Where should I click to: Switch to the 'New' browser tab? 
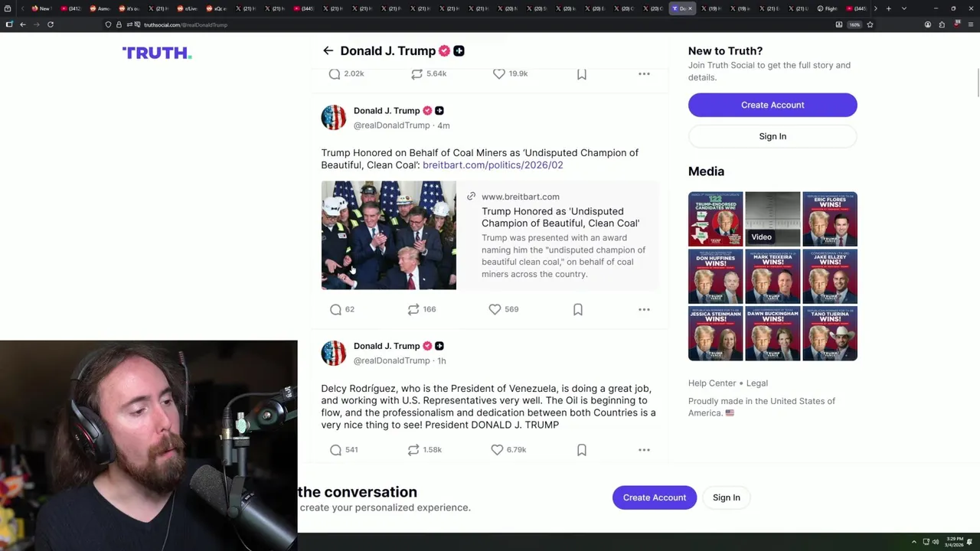(41, 8)
